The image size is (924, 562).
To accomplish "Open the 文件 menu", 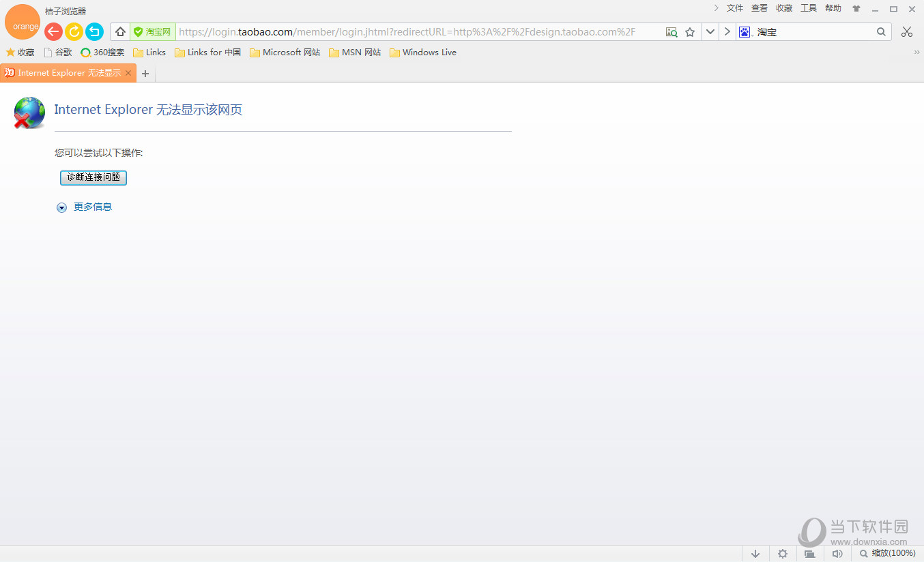I will click(x=735, y=8).
